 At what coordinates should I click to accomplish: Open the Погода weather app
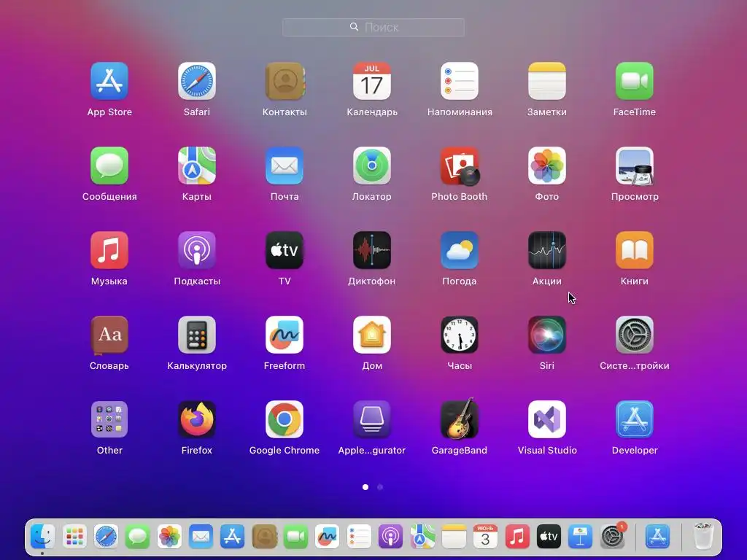click(x=460, y=250)
